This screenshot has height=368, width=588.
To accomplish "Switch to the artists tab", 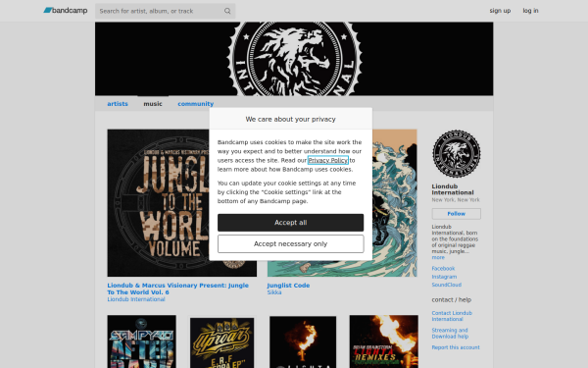I will pos(118,104).
